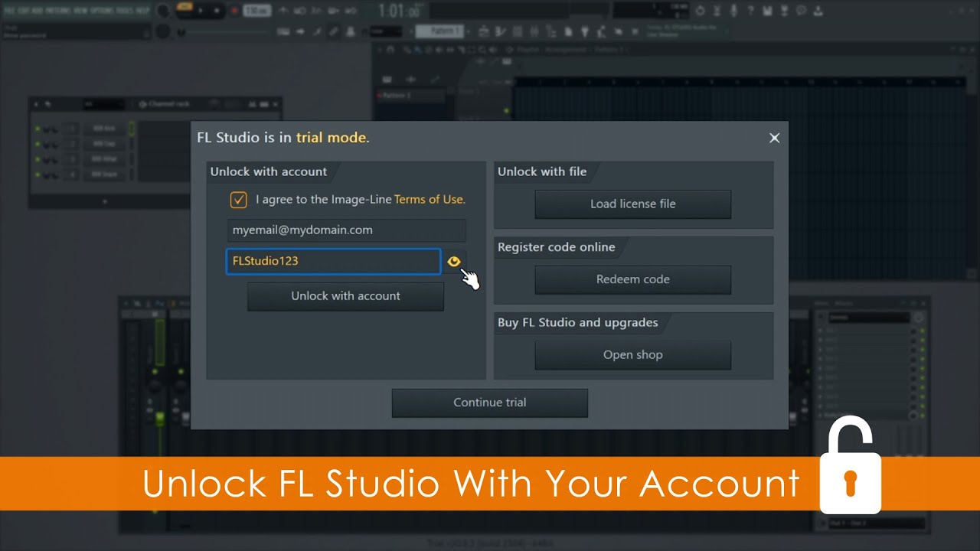The image size is (980, 551).
Task: Click the 'Buy FL Studio and upgrades' header
Action: 578,322
